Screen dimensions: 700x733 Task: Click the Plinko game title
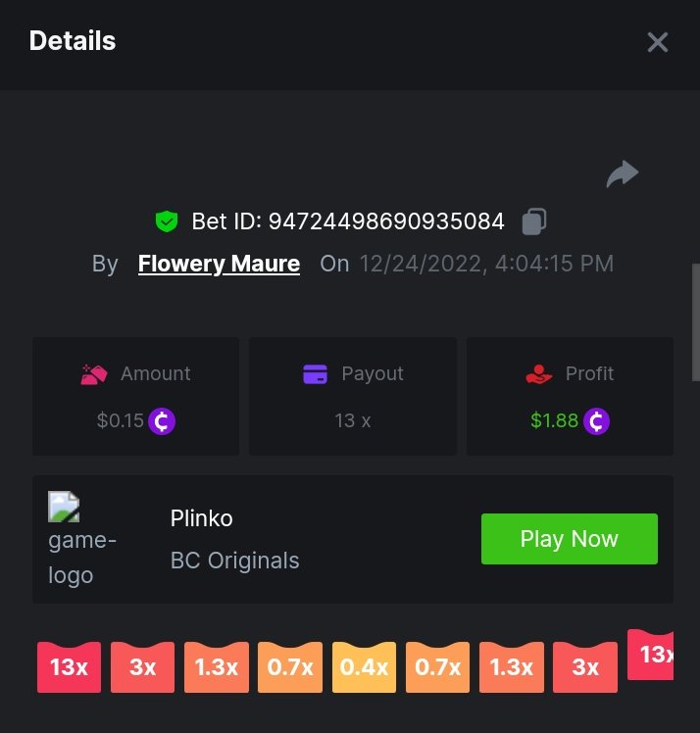pos(202,518)
